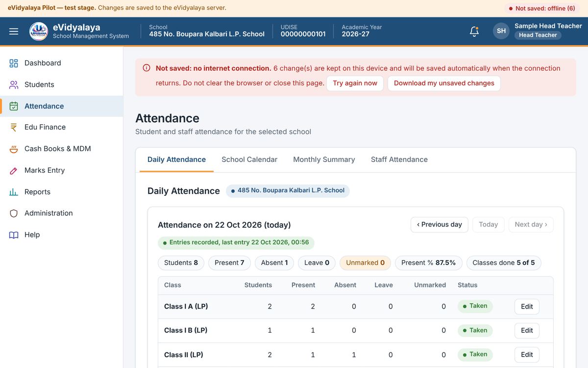Screen dimensions: 588x368
Task: Click the red offline warning icon
Action: point(147,68)
